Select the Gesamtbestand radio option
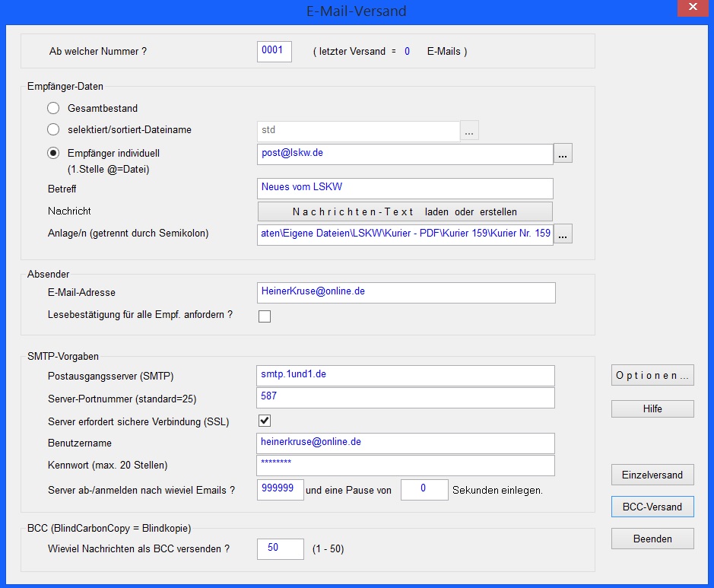 (53, 109)
